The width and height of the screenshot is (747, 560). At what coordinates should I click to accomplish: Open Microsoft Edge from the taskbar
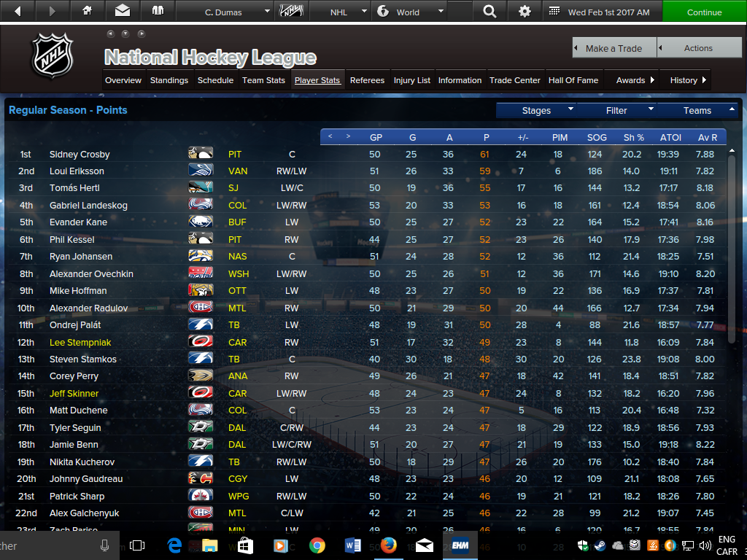pyautogui.click(x=174, y=545)
